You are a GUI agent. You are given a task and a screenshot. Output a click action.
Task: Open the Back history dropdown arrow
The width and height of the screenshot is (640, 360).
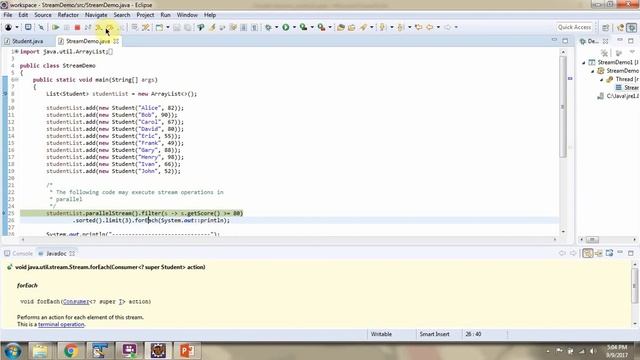[x=438, y=27]
